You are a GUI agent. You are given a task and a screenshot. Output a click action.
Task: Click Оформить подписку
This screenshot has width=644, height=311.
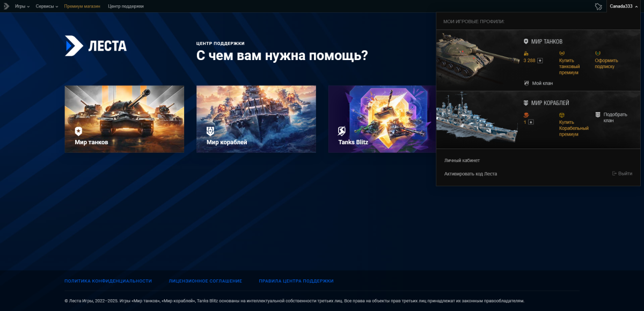click(x=606, y=63)
